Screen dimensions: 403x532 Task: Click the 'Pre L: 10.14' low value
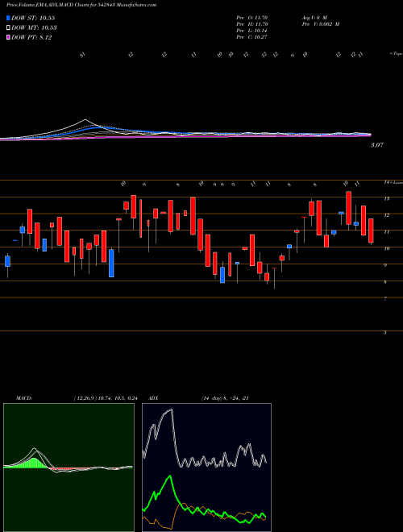253,31
